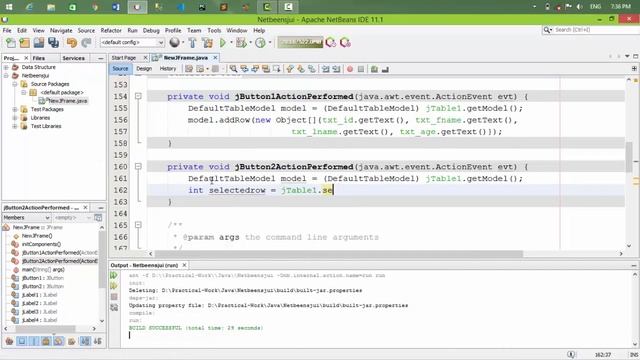Click the Undo arrow icon
Image resolution: width=640 pixels, height=360 pixels.
click(x=72, y=42)
